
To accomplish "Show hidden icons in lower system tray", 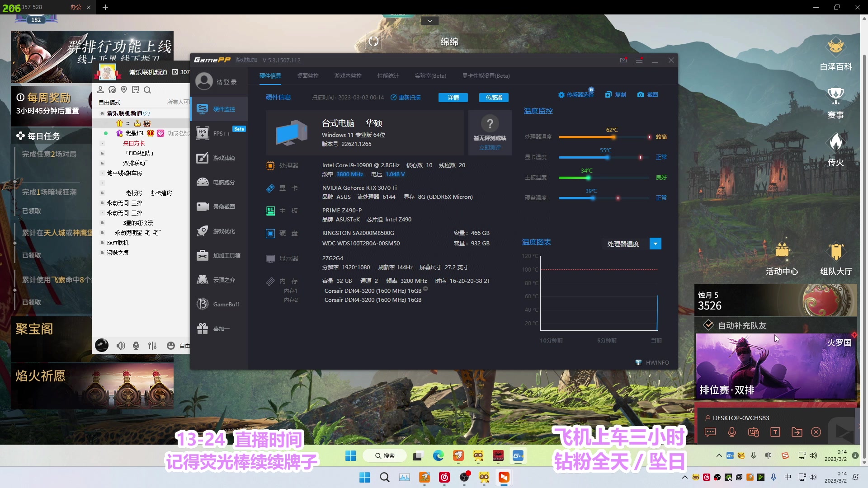I will point(685,477).
